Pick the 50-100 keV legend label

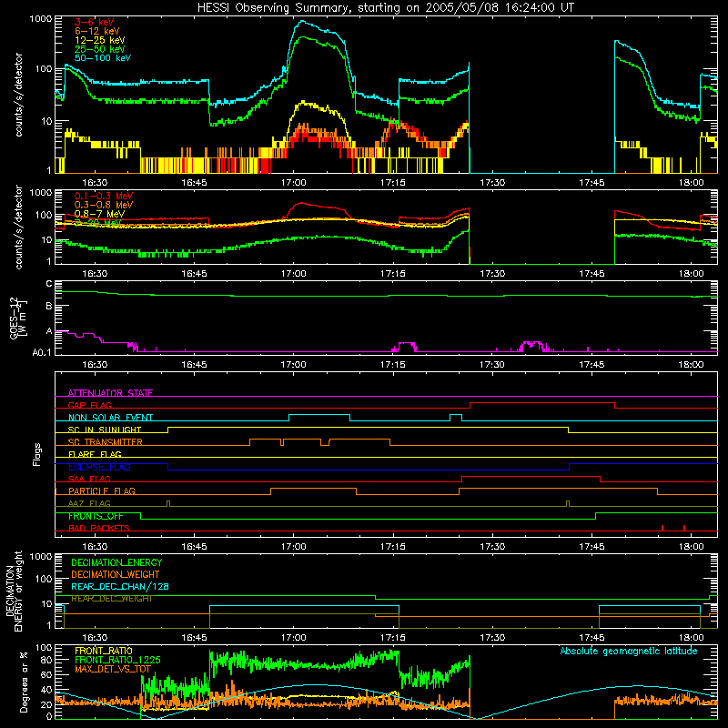(x=103, y=58)
